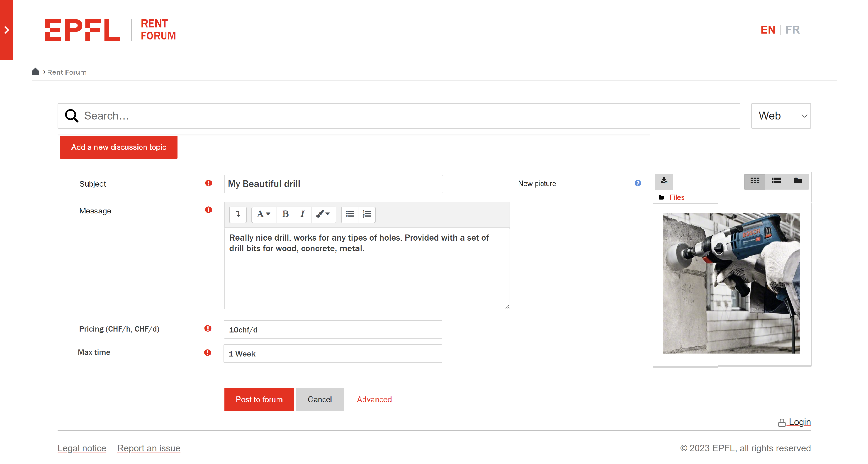This screenshot has height=464, width=868.
Task: Switch file picker to list view
Action: point(776,181)
